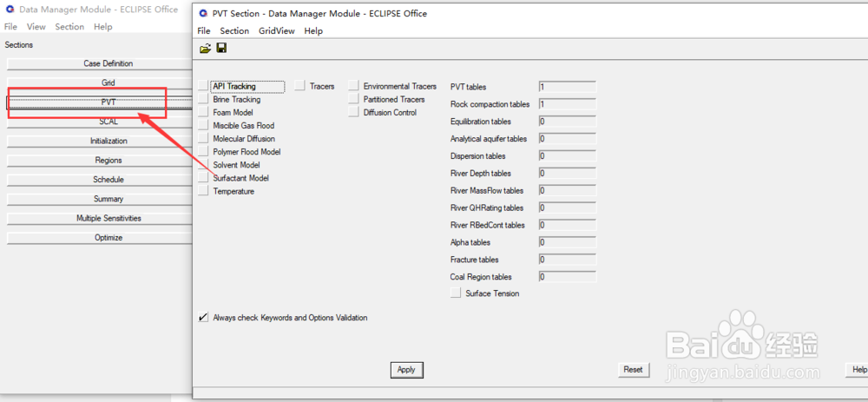
Task: Click the PVT tables input field
Action: pyautogui.click(x=568, y=87)
